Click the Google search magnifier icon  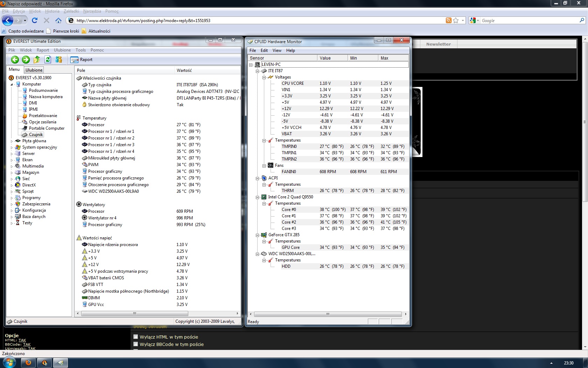click(x=582, y=21)
